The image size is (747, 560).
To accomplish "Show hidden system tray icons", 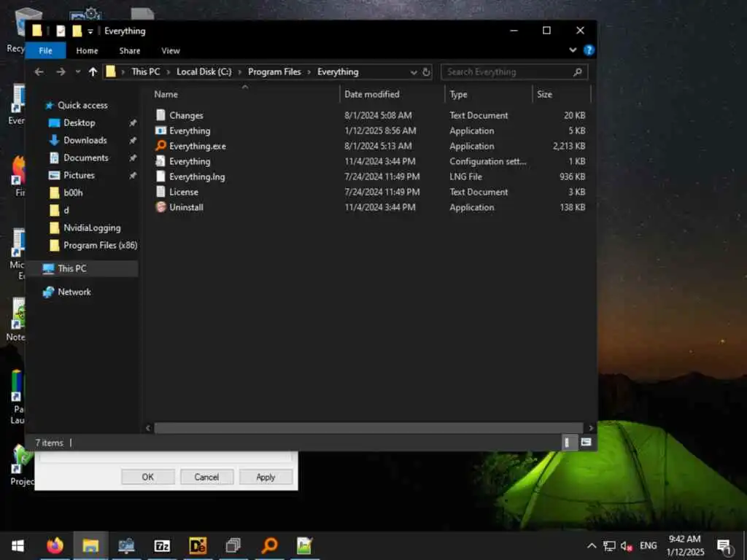I will [591, 545].
